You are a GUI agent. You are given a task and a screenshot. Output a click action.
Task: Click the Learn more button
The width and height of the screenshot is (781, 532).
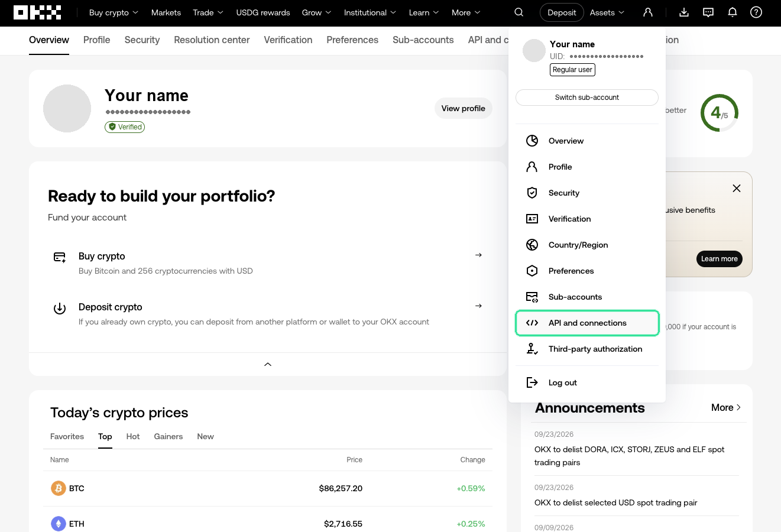coord(720,259)
